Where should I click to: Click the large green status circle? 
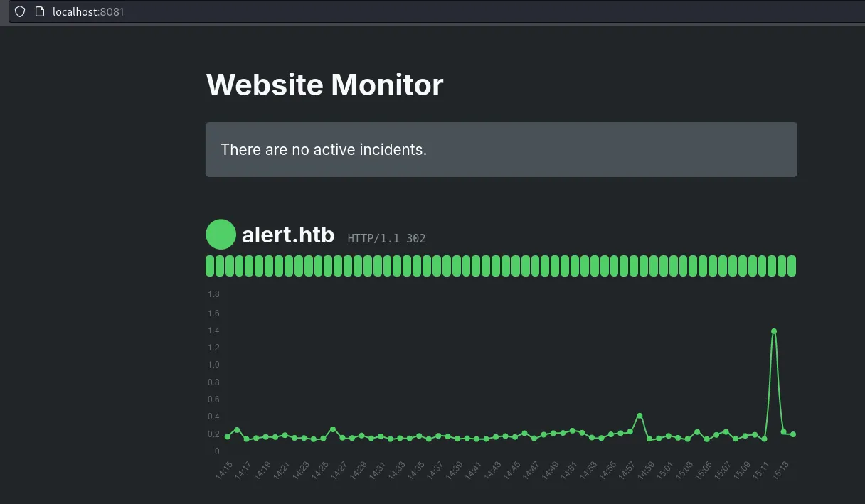point(221,235)
